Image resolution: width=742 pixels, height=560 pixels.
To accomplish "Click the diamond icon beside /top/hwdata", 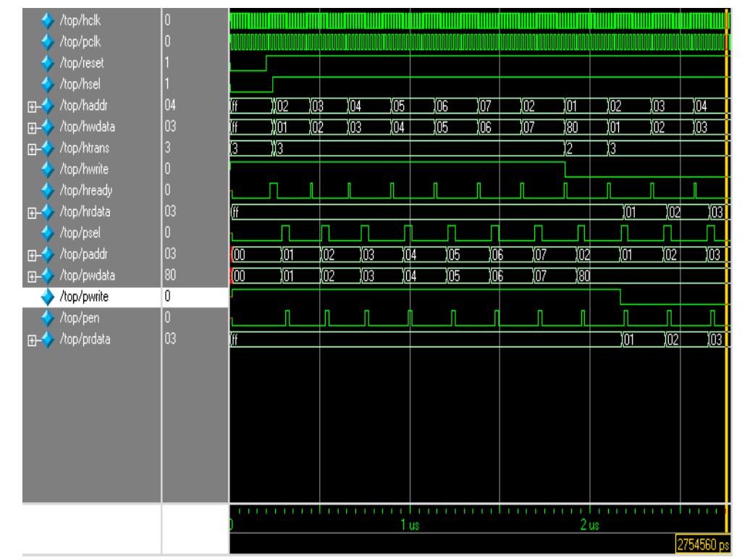I will [x=48, y=127].
